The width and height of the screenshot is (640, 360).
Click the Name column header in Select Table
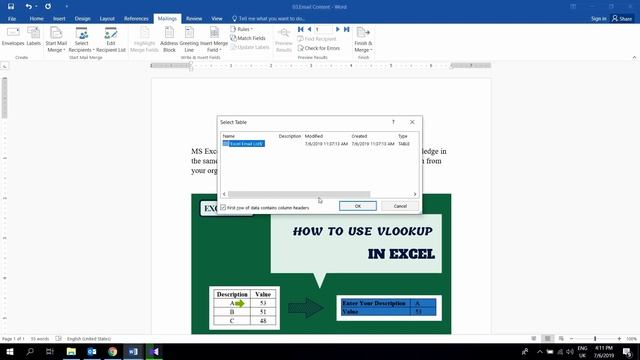[229, 136]
